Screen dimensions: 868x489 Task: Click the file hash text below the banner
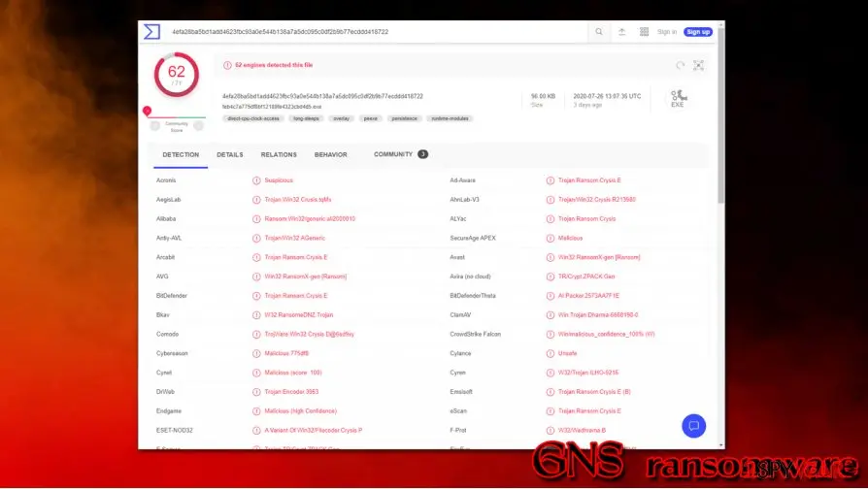(x=322, y=96)
